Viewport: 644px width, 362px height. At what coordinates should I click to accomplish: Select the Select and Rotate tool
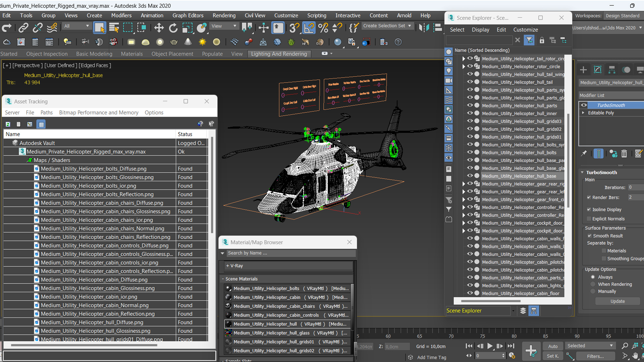[x=173, y=28]
